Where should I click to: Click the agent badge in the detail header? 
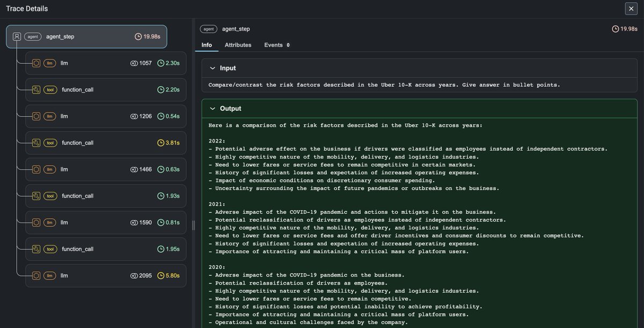(x=208, y=29)
